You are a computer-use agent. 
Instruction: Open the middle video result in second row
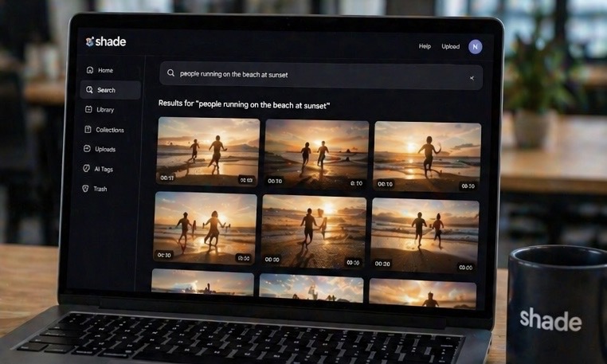314,231
